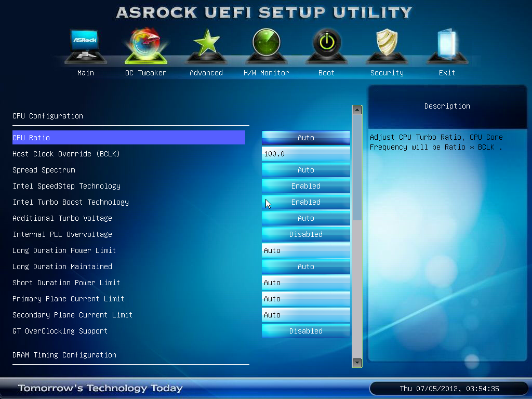Toggle Intel SpeedStep Technology Enabled value
This screenshot has height=399, width=532.
[305, 186]
